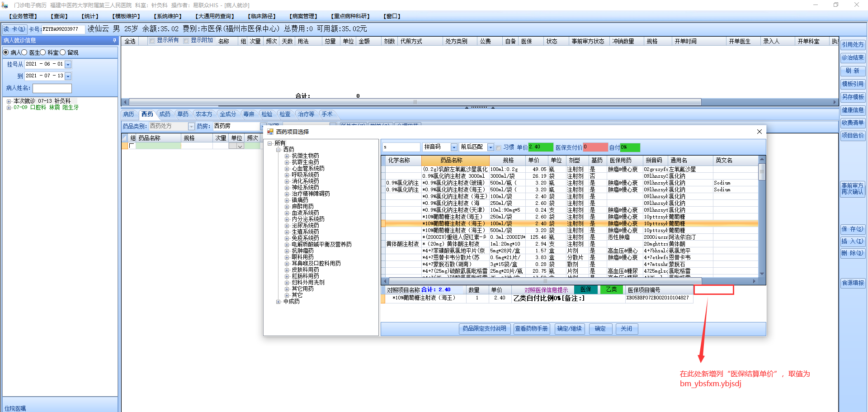Click the 药品限定支付说明 button

pos(485,329)
